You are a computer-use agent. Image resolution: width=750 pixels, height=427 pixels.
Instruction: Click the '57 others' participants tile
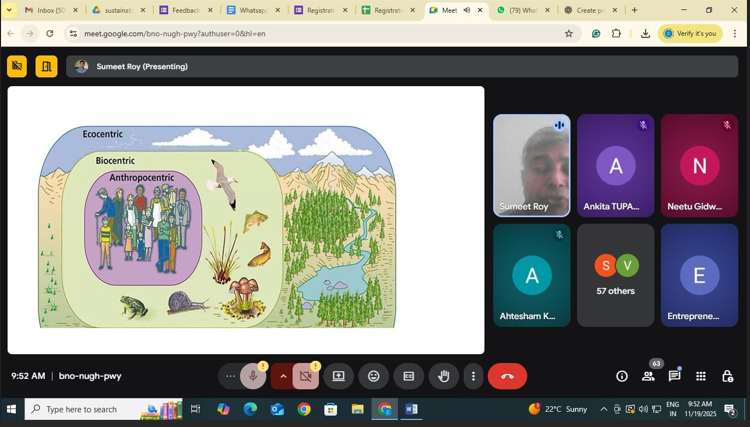coord(615,275)
